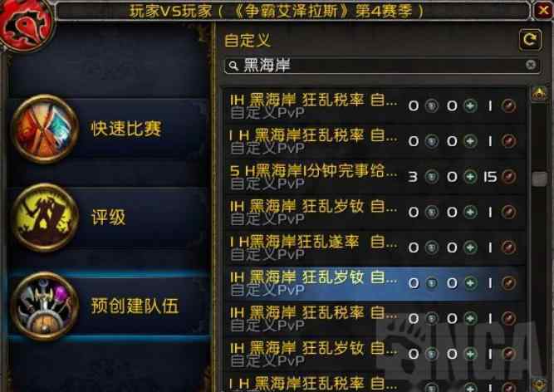This screenshot has height=392, width=554.
Task: Select the 预创建队伍 weapons icon
Action: click(45, 306)
